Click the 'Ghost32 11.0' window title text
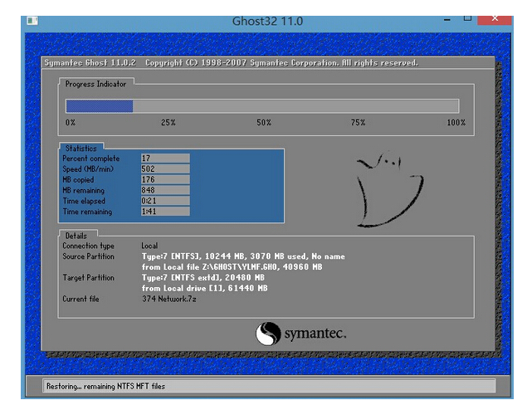Screen dimensions: 532x405 pyautogui.click(x=267, y=21)
